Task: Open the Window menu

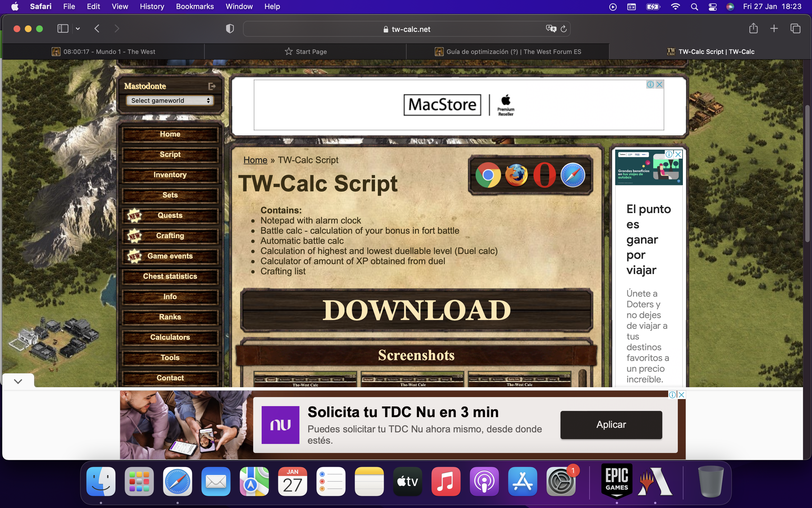Action: point(239,7)
